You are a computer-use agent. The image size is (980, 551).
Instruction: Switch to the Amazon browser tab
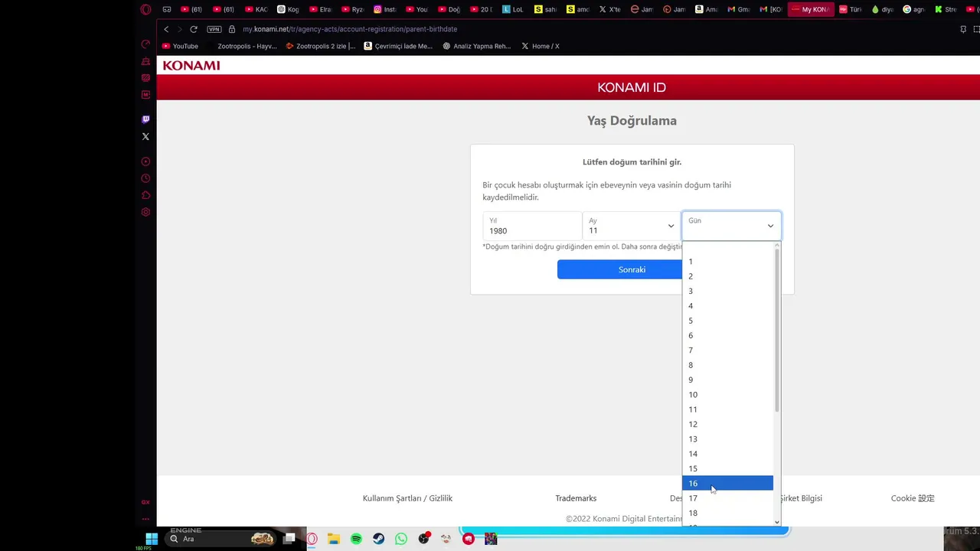coord(706,9)
